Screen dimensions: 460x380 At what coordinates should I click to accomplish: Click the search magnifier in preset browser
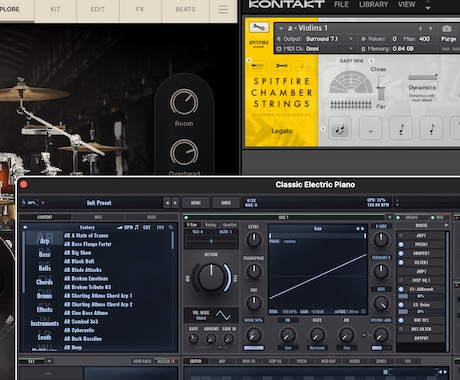click(x=171, y=227)
